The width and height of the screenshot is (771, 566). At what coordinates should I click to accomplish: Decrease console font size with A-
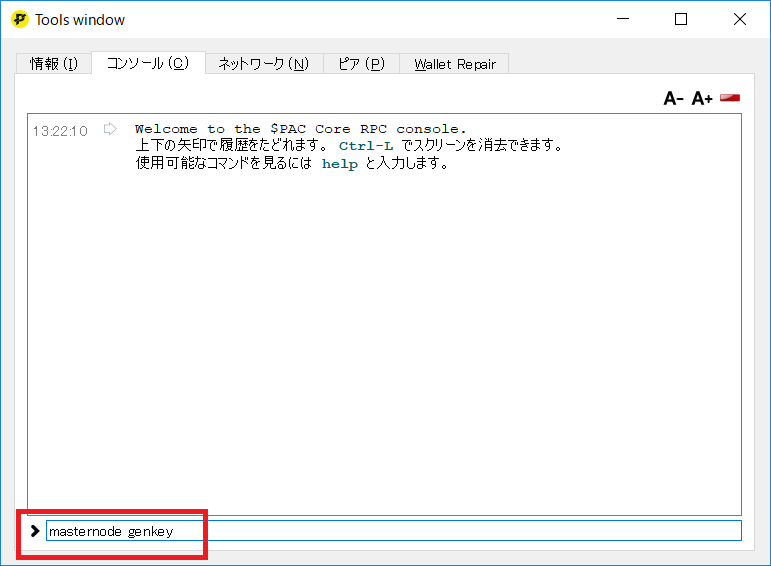pos(673,98)
